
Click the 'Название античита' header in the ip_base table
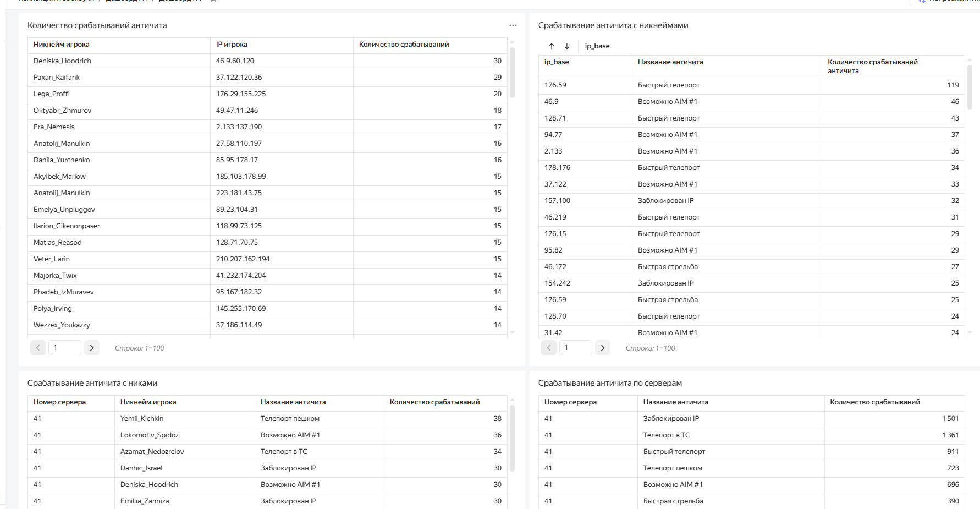[670, 62]
